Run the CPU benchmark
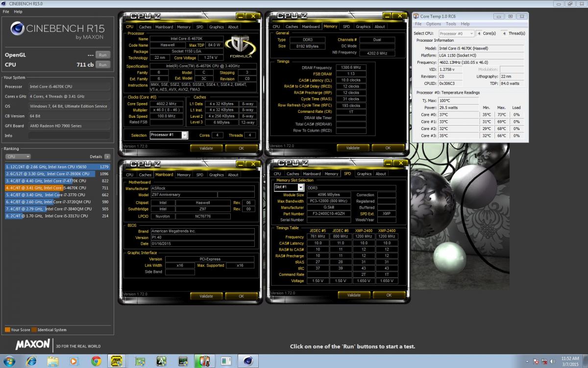588x368 pixels. (x=102, y=64)
